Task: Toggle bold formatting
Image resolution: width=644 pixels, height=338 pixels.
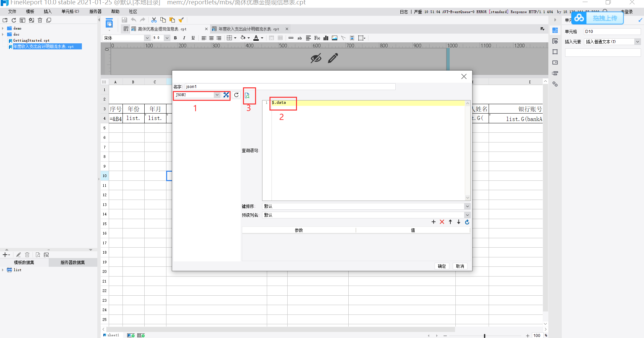Action: click(x=175, y=38)
